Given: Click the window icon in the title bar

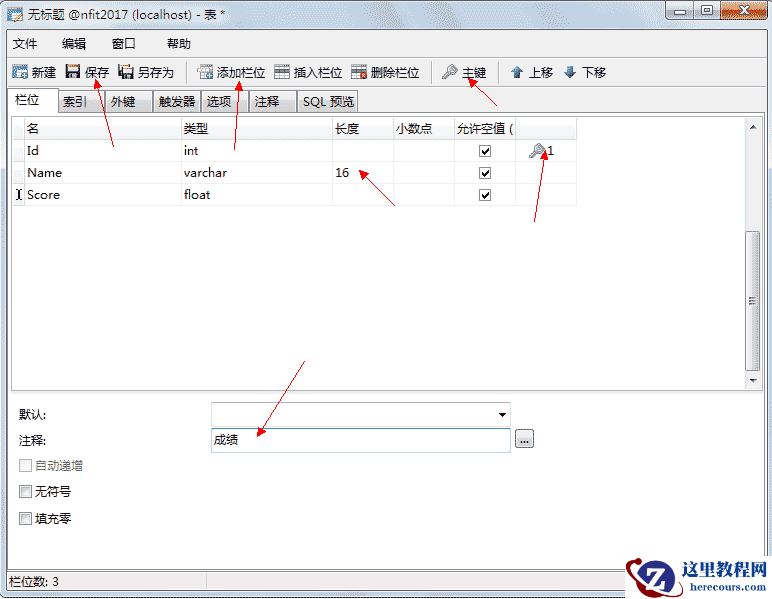Looking at the screenshot, I should click(x=15, y=14).
